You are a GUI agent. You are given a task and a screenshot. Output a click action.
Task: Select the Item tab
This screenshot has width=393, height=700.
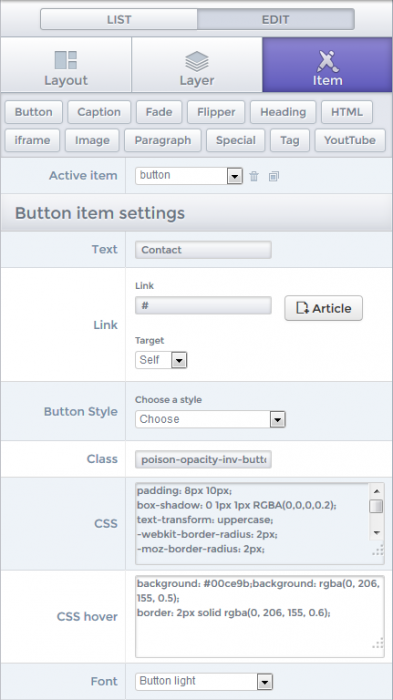tap(327, 65)
